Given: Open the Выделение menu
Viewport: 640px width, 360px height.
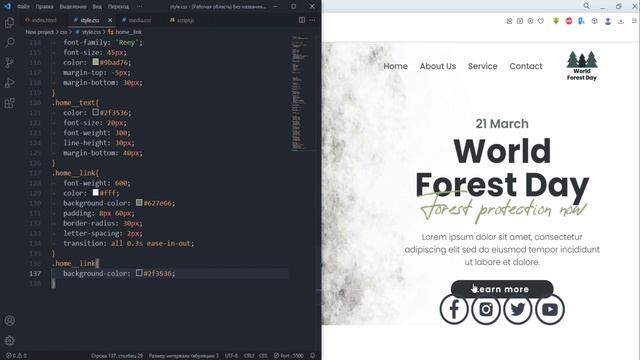Looking at the screenshot, I should click(73, 7).
